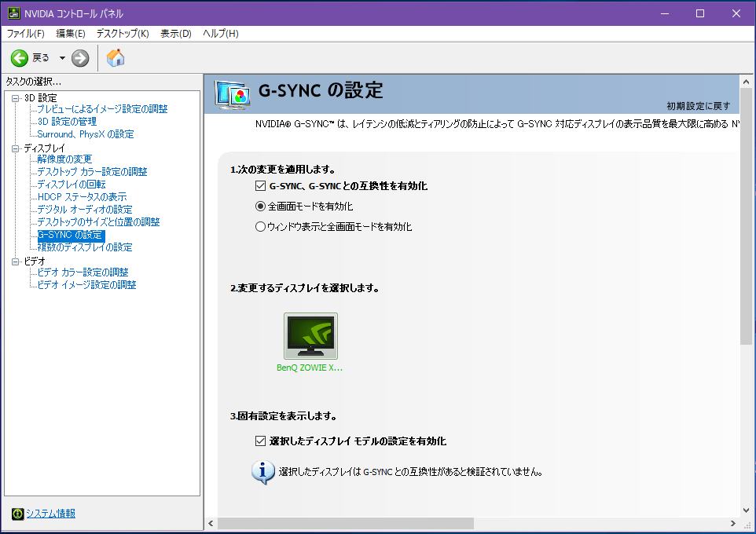Toggle 選択したディスプレイ モデルの設定を有効化 checkbox
Screen dimensions: 756x534
260,441
